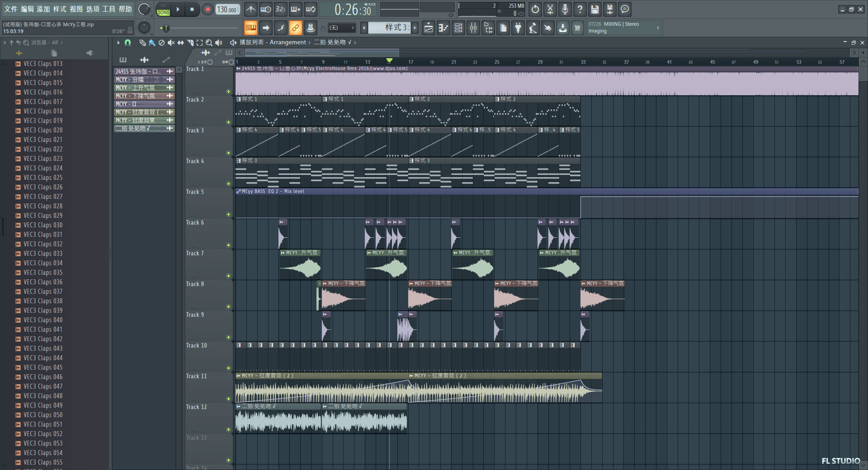Switch the PAT/SONG mode toggle
868x470 pixels.
[163, 9]
